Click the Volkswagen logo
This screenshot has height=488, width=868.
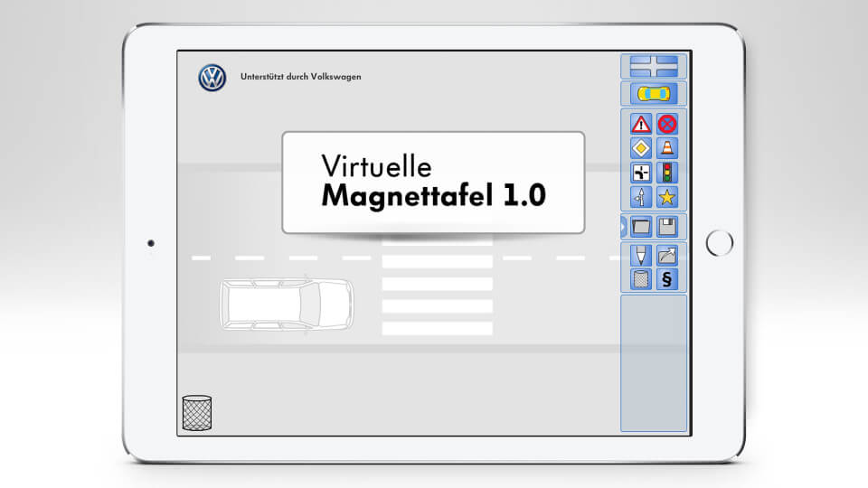(x=212, y=78)
